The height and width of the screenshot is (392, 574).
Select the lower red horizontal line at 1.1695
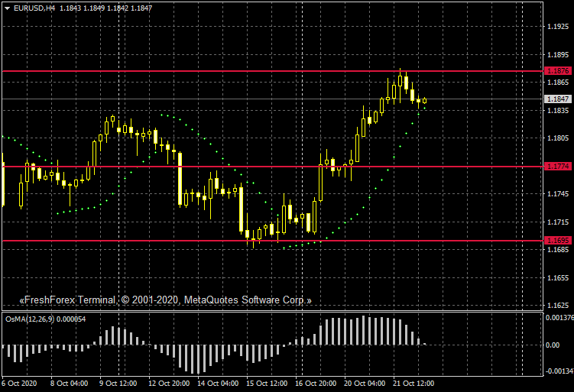[273, 241]
